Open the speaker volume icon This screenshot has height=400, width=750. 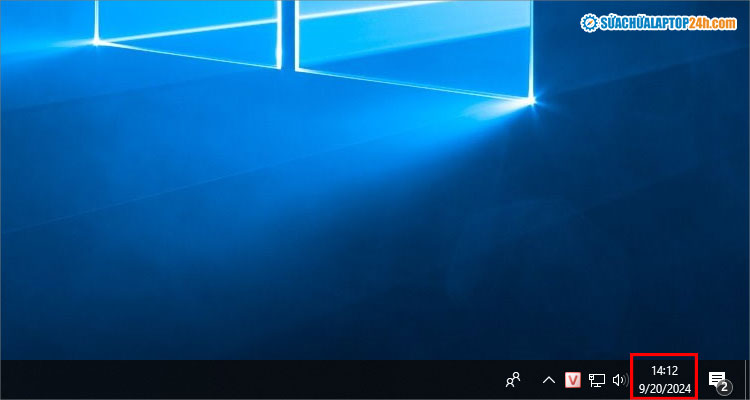[619, 380]
